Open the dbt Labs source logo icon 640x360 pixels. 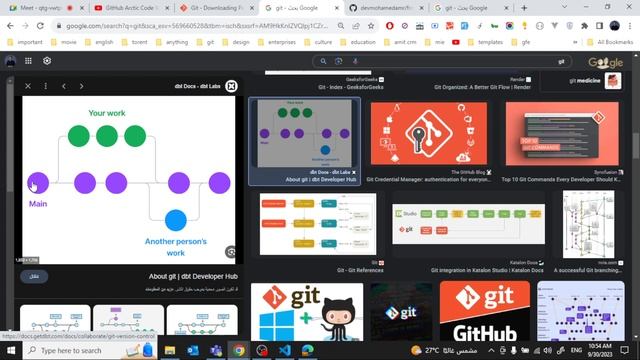tap(231, 86)
